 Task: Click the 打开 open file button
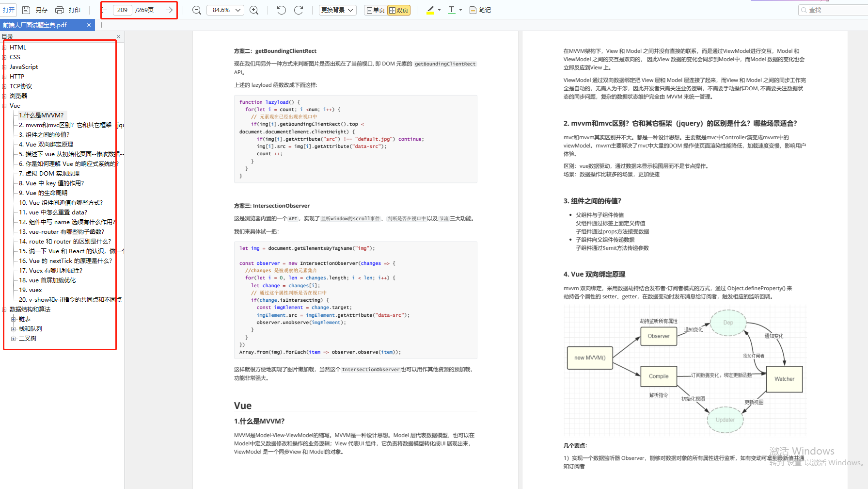[9, 10]
